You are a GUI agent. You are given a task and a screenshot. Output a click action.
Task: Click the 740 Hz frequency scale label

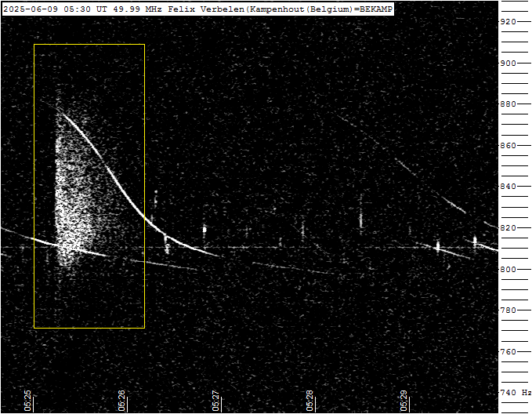[x=516, y=393]
